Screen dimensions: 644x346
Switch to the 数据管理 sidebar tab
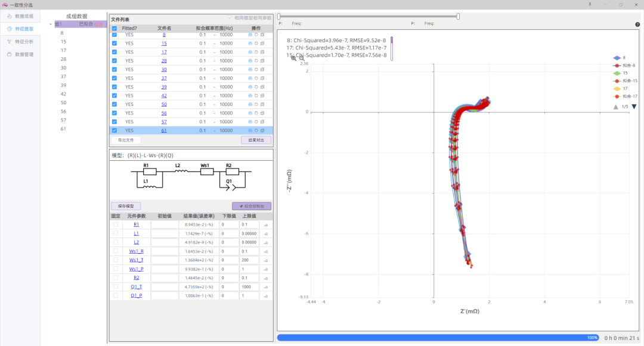[x=24, y=54]
